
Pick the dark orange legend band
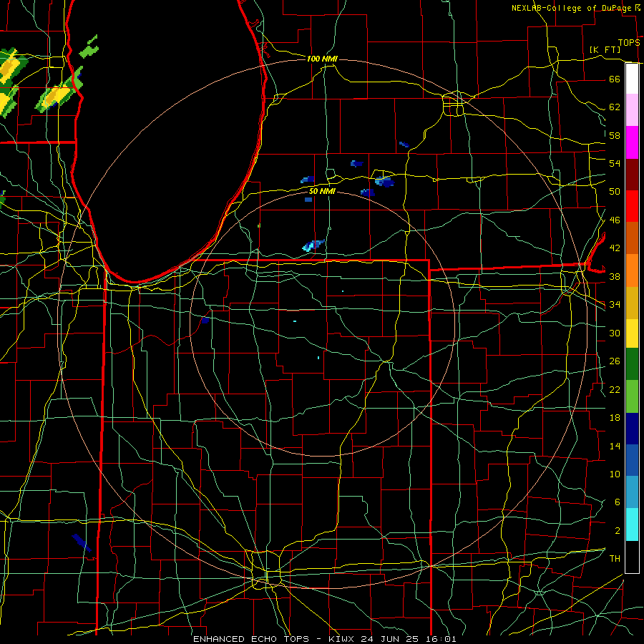tap(632, 238)
